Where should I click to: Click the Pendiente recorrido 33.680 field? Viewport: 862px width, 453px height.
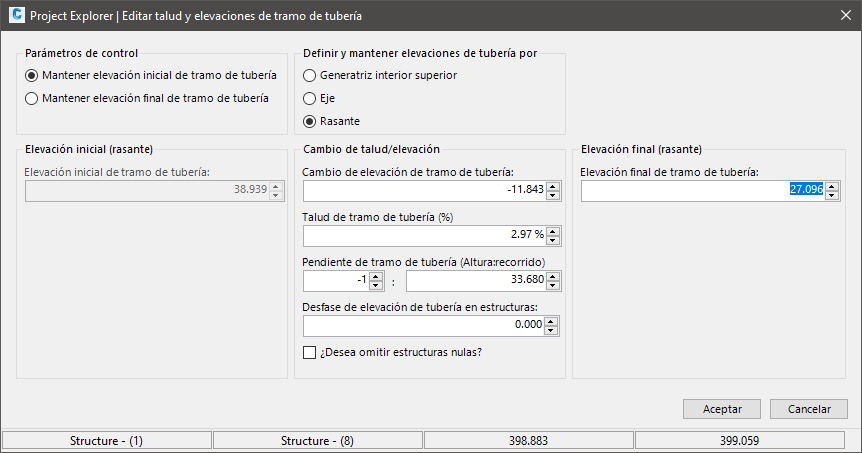[x=475, y=281]
